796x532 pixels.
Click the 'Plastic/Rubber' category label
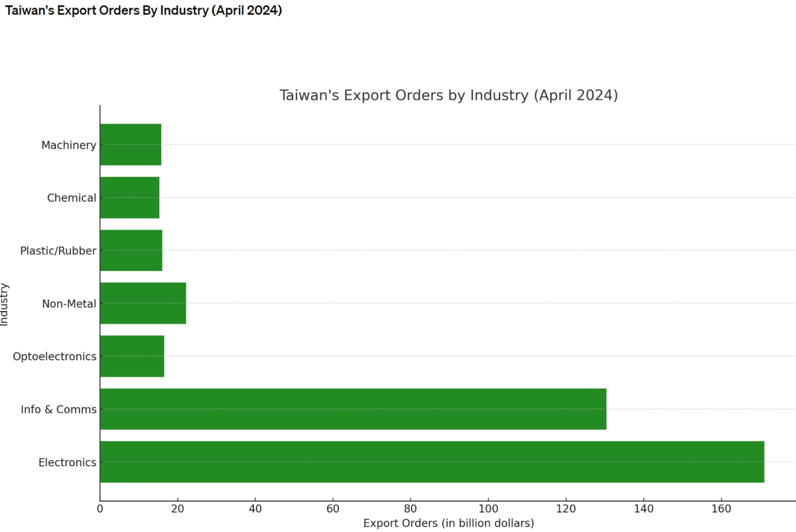[58, 251]
